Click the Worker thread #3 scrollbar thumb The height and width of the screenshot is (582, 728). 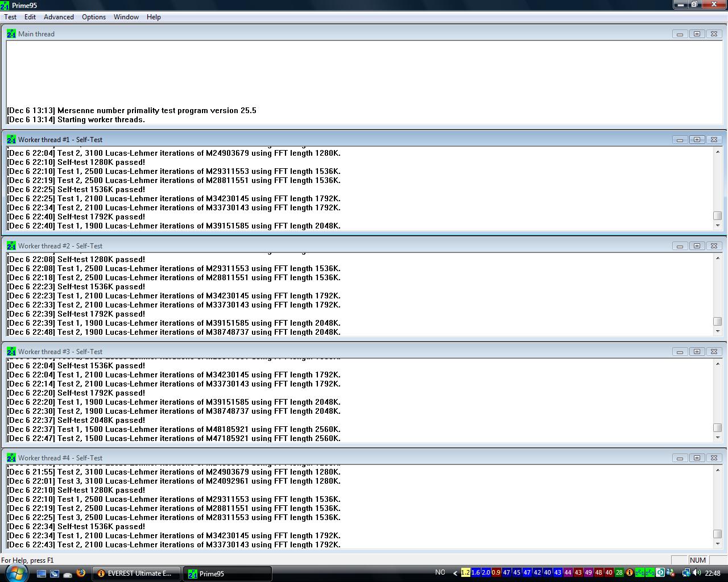(718, 427)
